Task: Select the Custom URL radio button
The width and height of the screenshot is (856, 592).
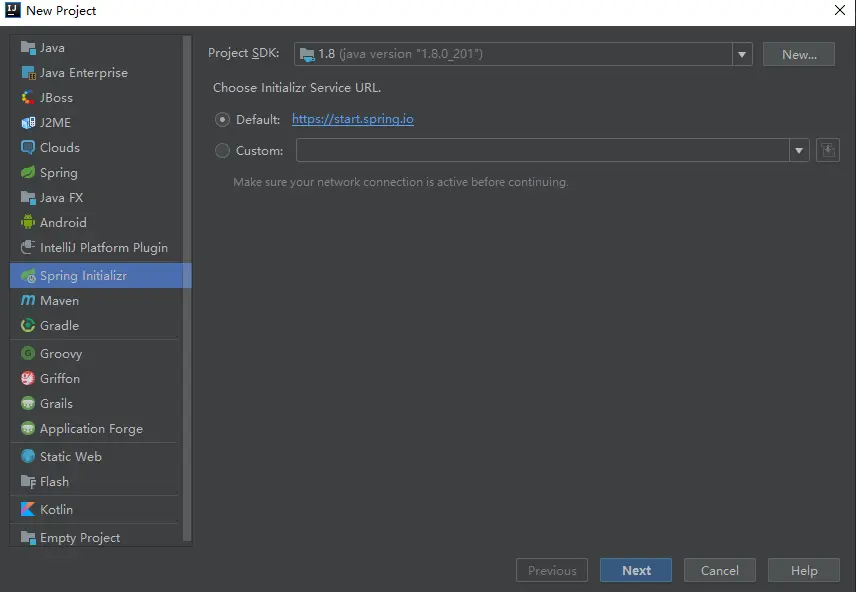Action: pos(222,151)
